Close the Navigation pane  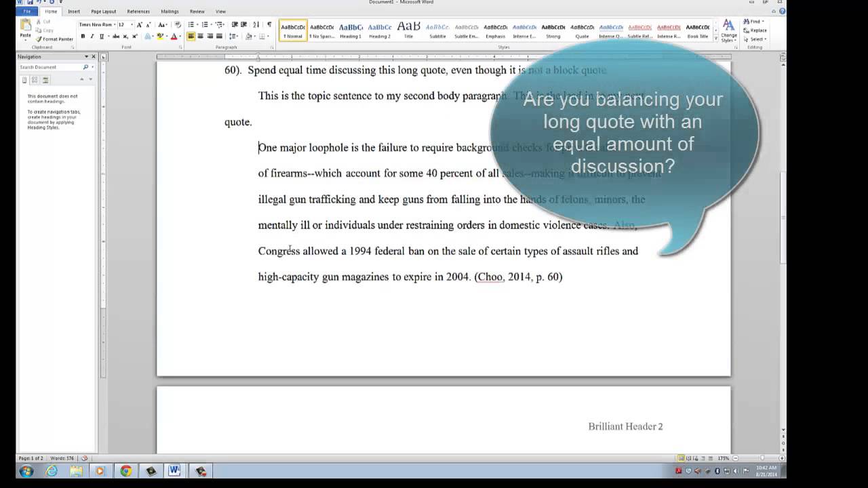tap(94, 57)
